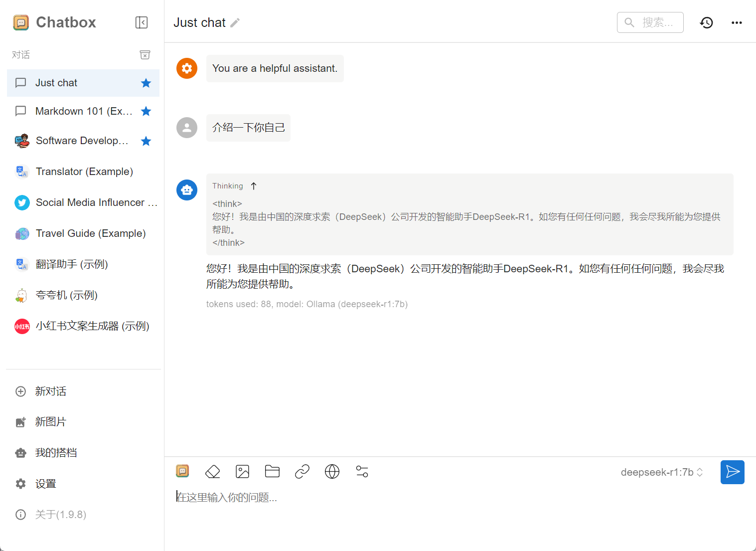This screenshot has width=756, height=551.
Task: Click the Chatbox app logo in sidebar
Action: pos(21,22)
